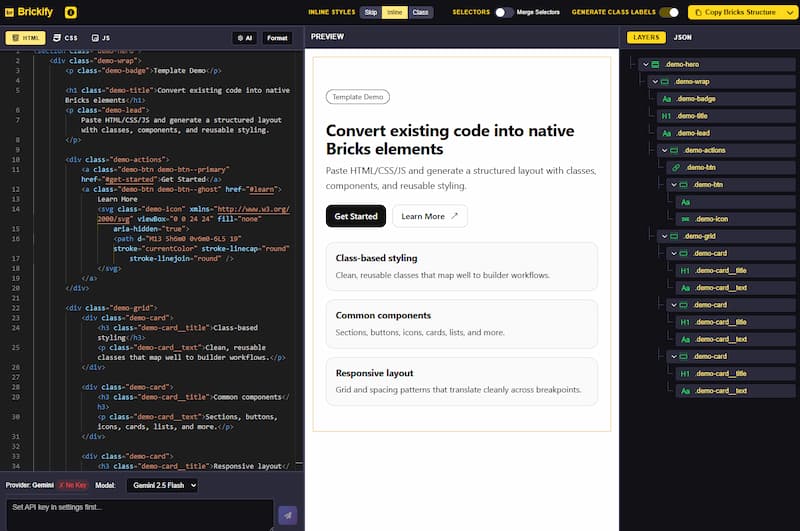Collapse the .demo-hero layer
Screen dimensions: 800x531
tap(645, 64)
